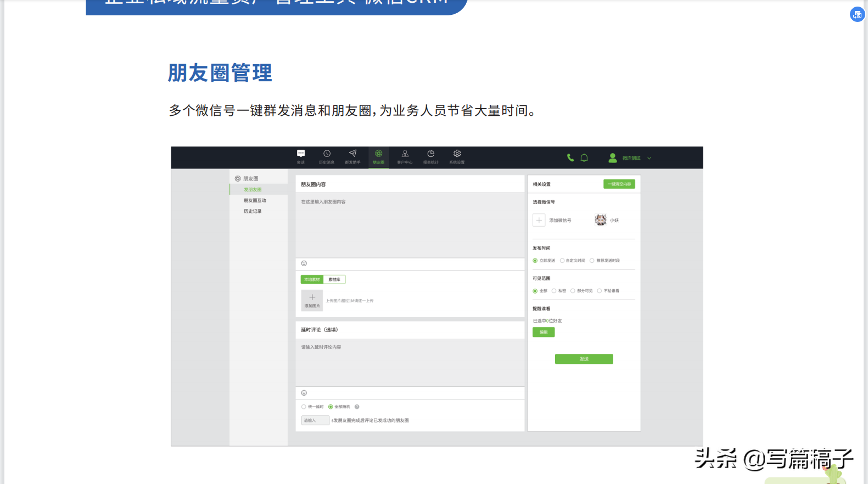Screen dimensions: 868x484
Task: Click the 朋友圈内容 text area
Action: (x=410, y=225)
